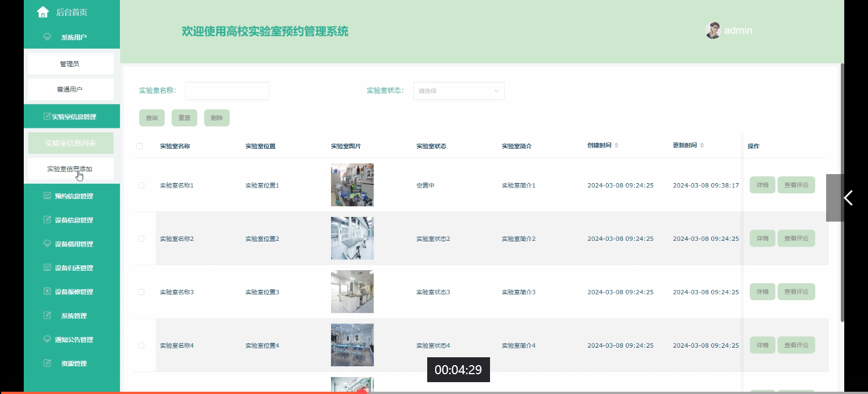Check the box for 实验室名称3 row
Image resolution: width=868 pixels, height=394 pixels.
[141, 292]
